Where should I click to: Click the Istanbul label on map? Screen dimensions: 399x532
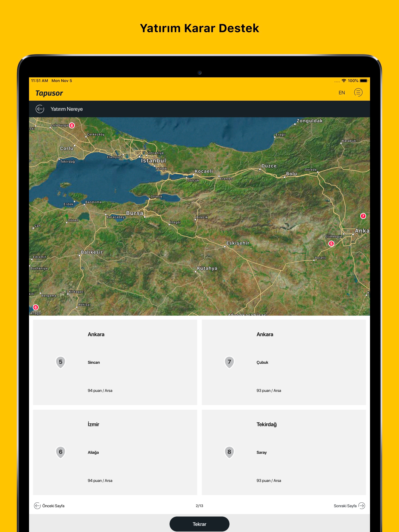click(x=153, y=160)
